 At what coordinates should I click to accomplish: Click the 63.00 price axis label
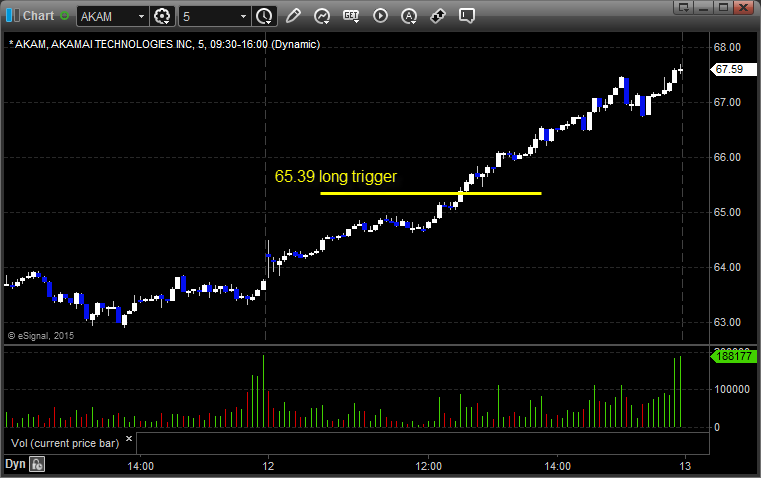pos(727,322)
